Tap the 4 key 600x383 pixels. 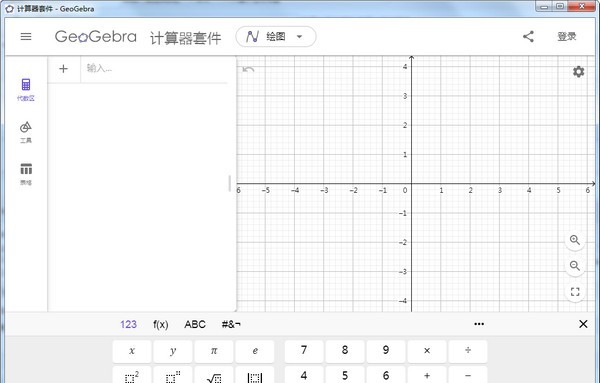pos(304,375)
